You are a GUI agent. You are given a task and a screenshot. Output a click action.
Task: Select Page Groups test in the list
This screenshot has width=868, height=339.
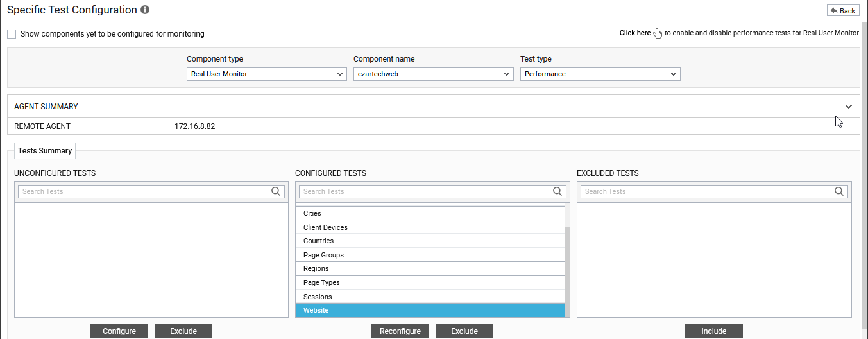click(323, 255)
